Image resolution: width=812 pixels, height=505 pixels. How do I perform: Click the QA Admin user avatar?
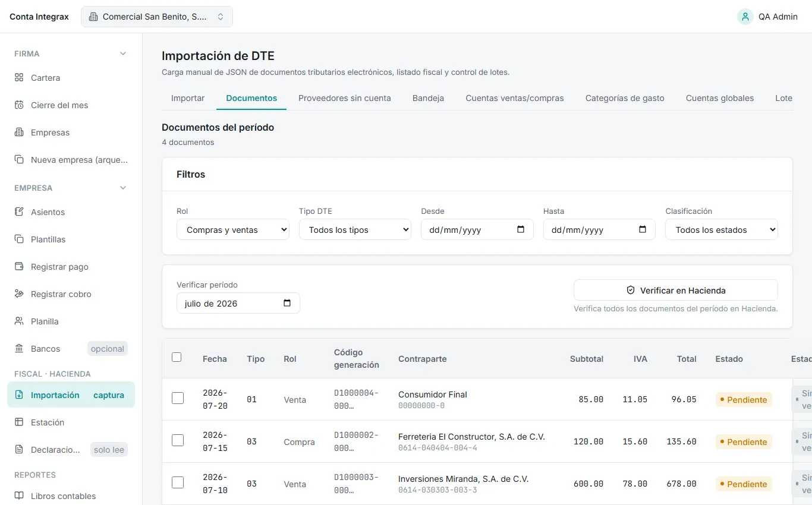click(745, 17)
